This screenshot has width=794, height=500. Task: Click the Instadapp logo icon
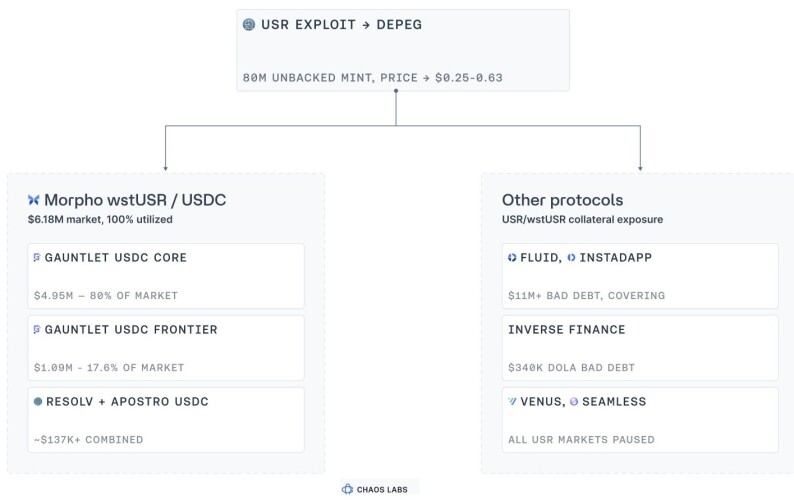coord(571,257)
